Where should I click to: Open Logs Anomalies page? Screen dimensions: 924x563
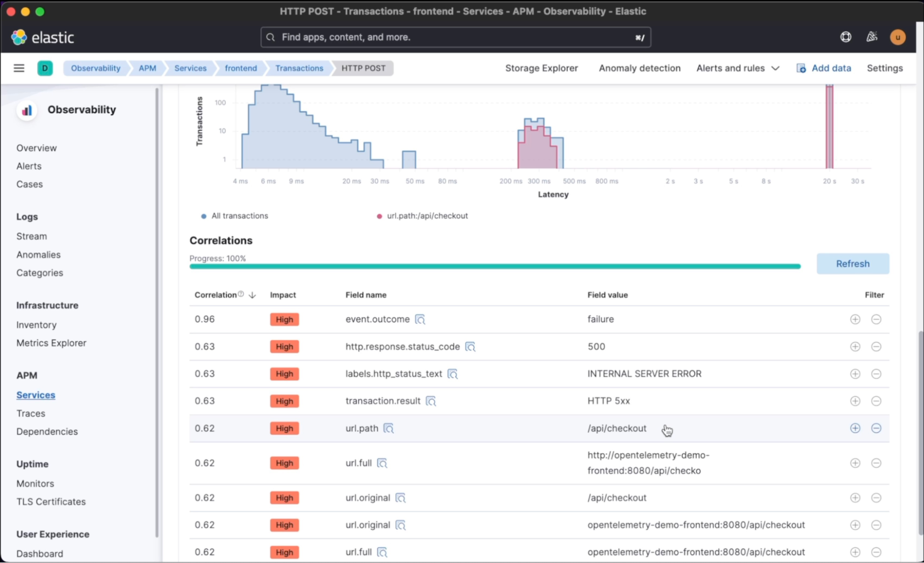point(38,255)
